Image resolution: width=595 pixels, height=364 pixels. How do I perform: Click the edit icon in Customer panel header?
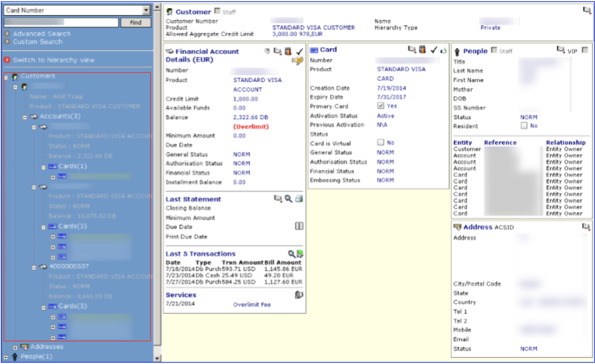(x=587, y=10)
